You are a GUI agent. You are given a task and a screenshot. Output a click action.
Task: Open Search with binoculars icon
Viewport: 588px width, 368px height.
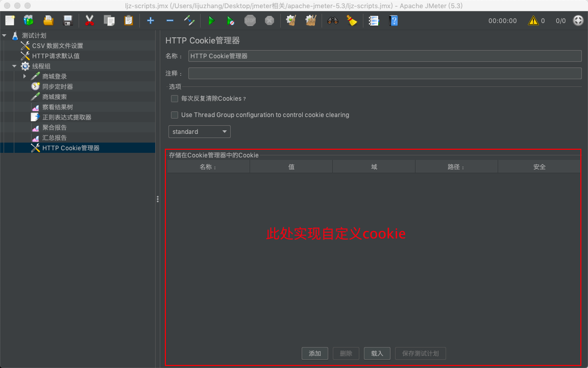click(333, 20)
